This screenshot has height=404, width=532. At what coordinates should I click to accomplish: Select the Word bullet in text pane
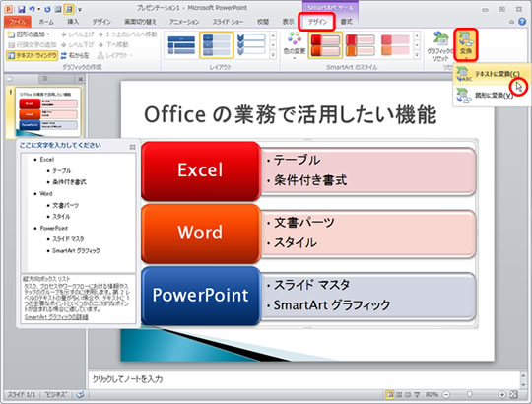pos(45,194)
